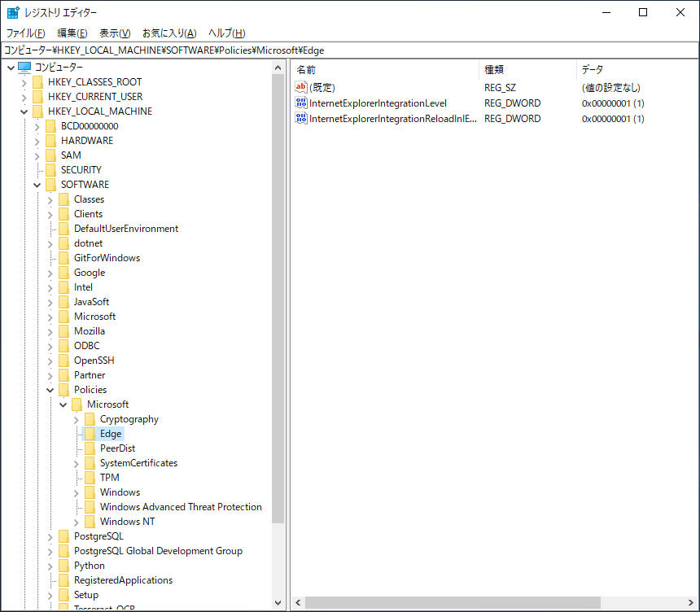Click the Registry Editor app icon in title bar
Viewport: 700px width, 612px height.
coord(13,12)
